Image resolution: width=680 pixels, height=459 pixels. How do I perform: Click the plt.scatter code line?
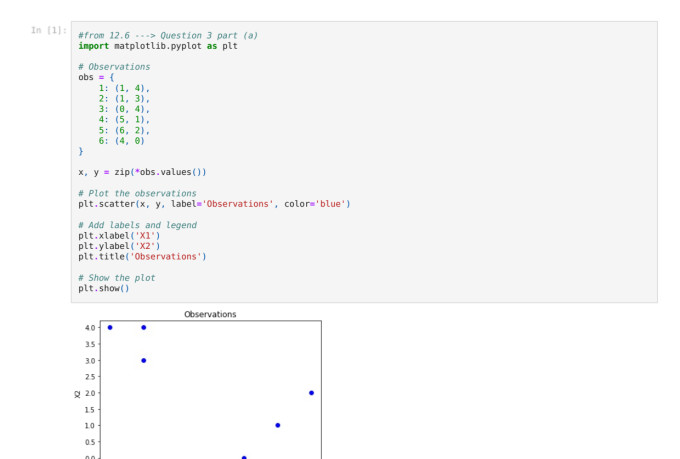[214, 204]
